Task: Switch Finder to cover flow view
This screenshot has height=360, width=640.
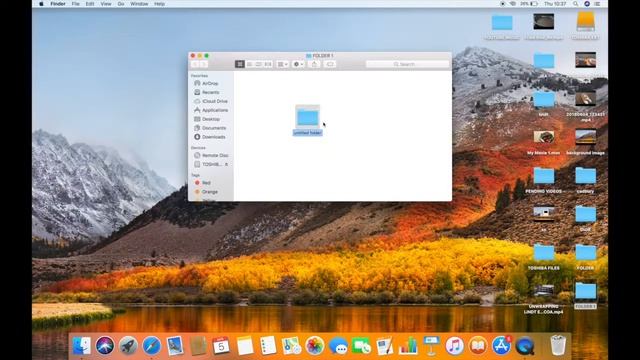Action: [268, 64]
